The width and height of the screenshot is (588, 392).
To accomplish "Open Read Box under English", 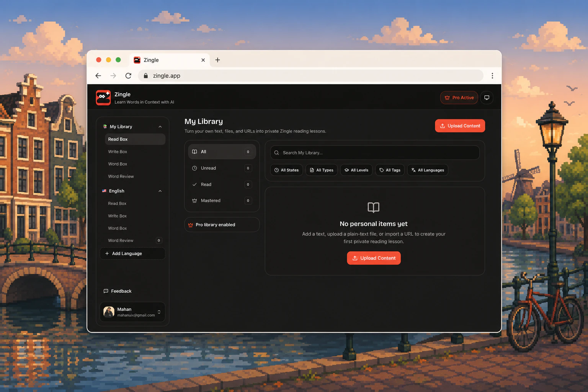I will (135, 204).
